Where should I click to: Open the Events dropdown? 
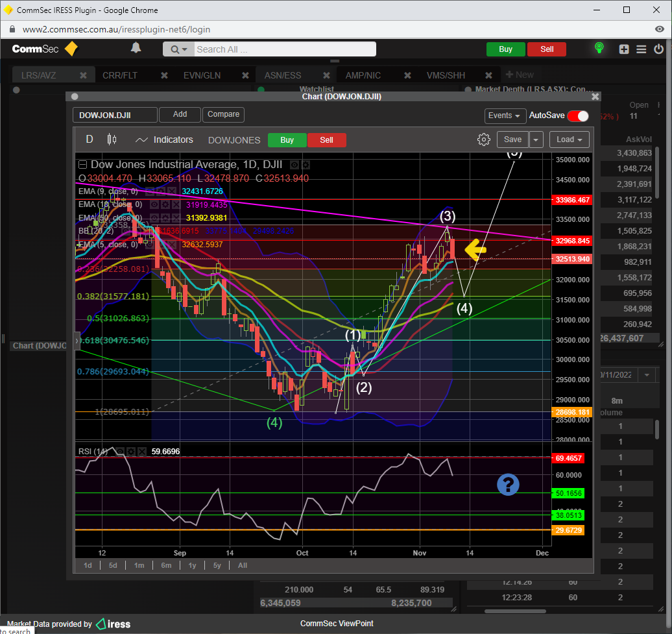(505, 116)
